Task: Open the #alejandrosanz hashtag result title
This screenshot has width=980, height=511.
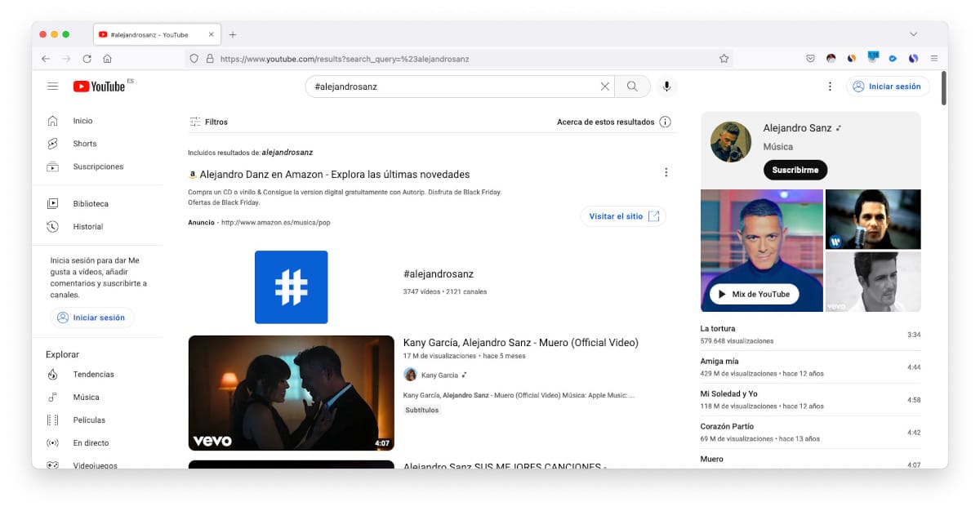Action: 439,273
